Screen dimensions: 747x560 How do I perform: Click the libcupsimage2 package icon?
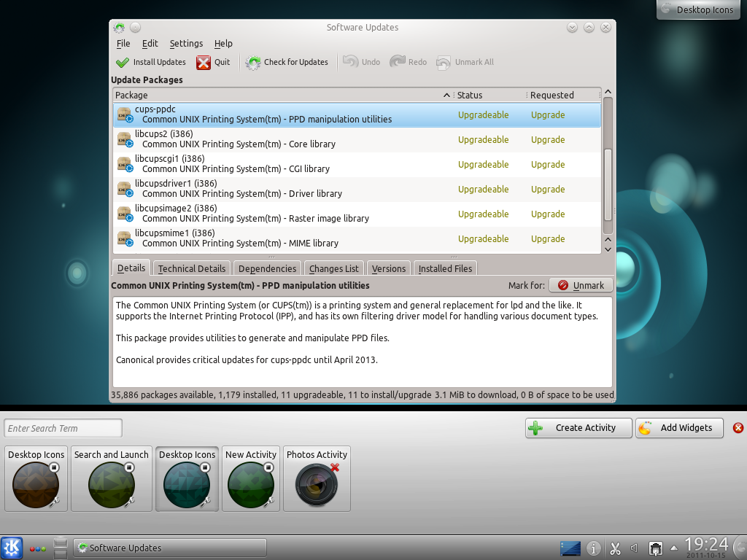click(125, 214)
